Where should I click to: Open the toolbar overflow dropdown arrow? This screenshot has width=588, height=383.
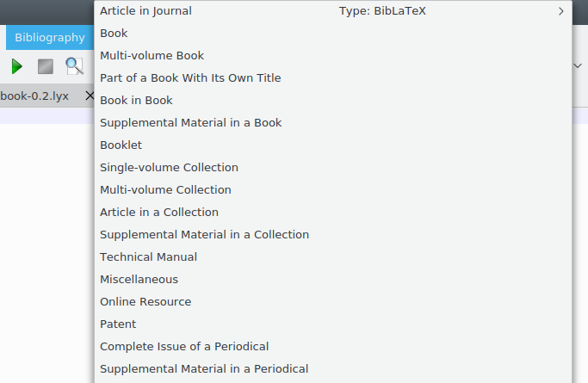pos(578,66)
